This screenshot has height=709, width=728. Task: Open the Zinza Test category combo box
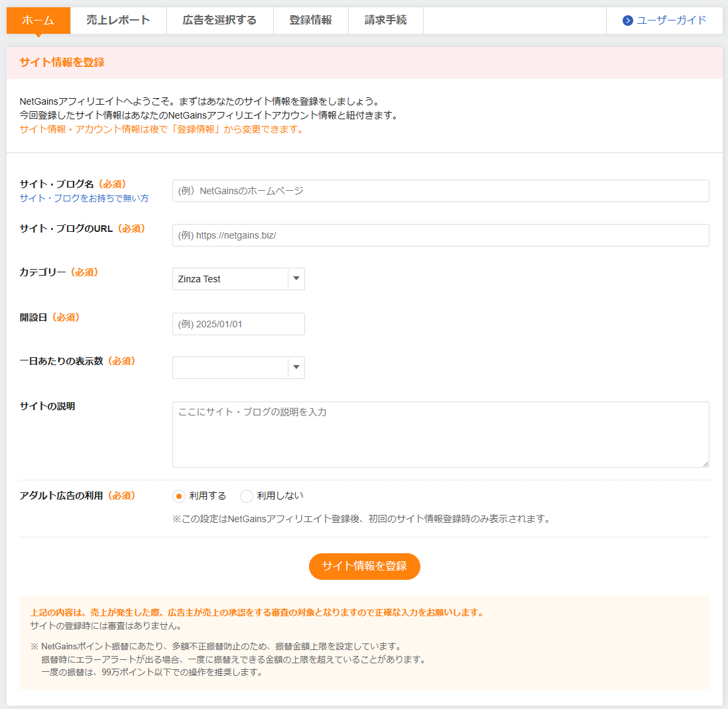tap(229, 279)
